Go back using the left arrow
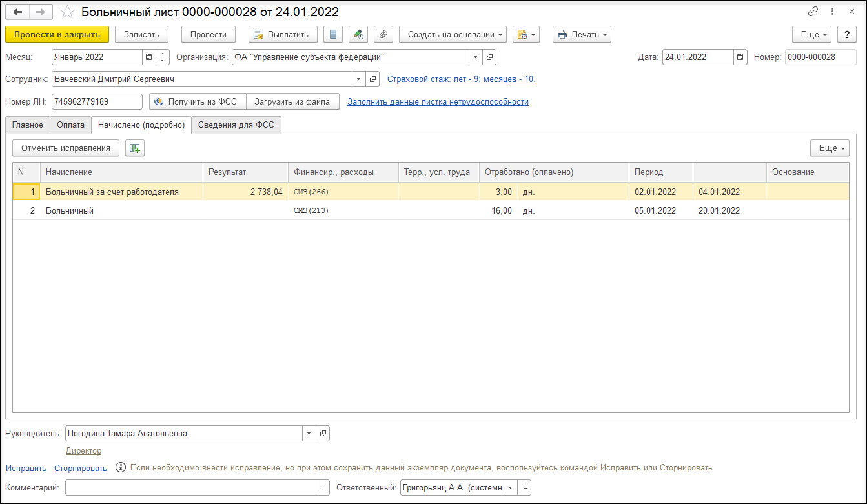This screenshot has height=504, width=867. tap(17, 12)
